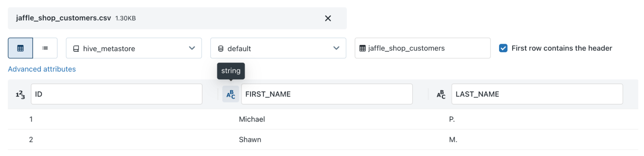Image resolution: width=644 pixels, height=156 pixels.
Task: Switch to the list view layout
Action: click(45, 48)
